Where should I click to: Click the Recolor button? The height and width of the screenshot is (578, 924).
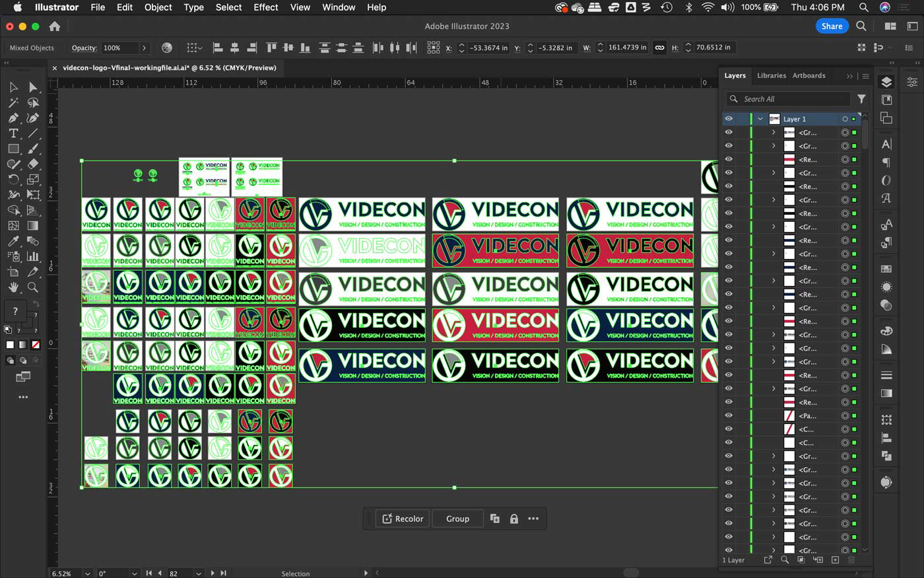(x=403, y=519)
